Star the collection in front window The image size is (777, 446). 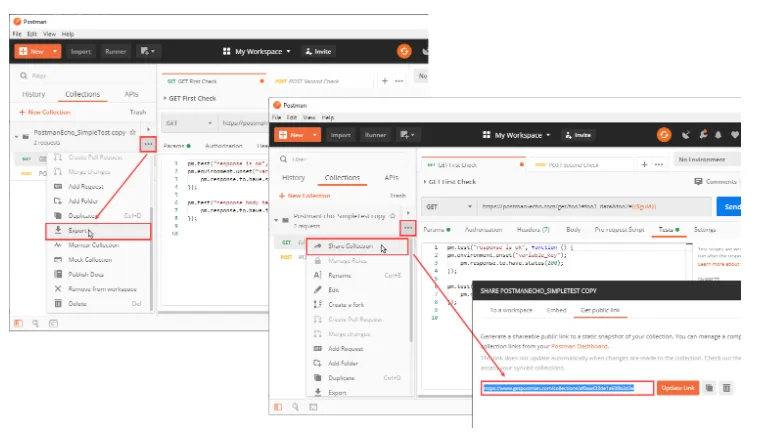pos(392,216)
